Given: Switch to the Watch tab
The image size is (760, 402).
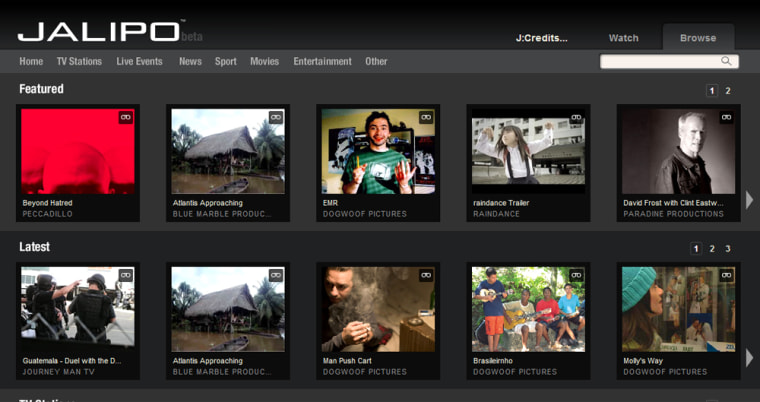Looking at the screenshot, I should point(623,38).
